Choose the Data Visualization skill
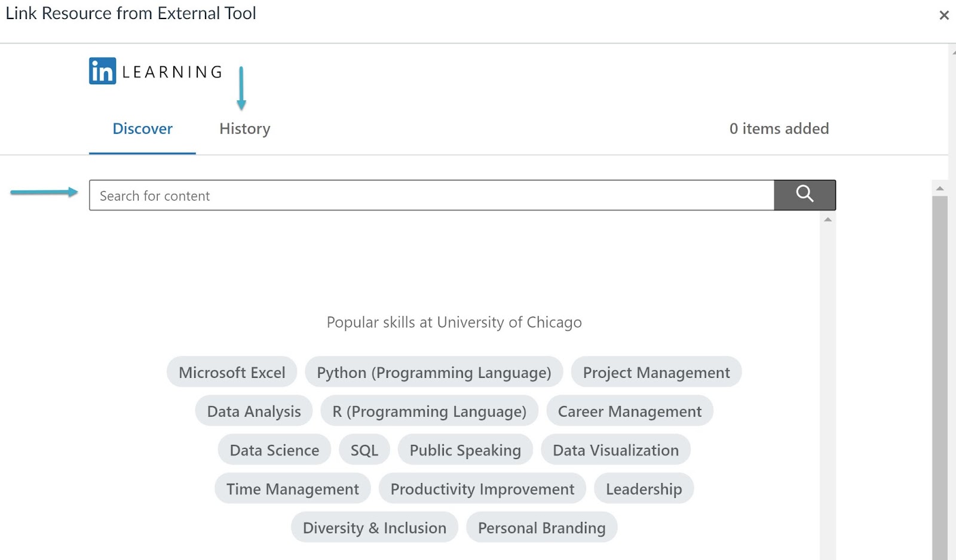The height and width of the screenshot is (560, 956). click(615, 450)
